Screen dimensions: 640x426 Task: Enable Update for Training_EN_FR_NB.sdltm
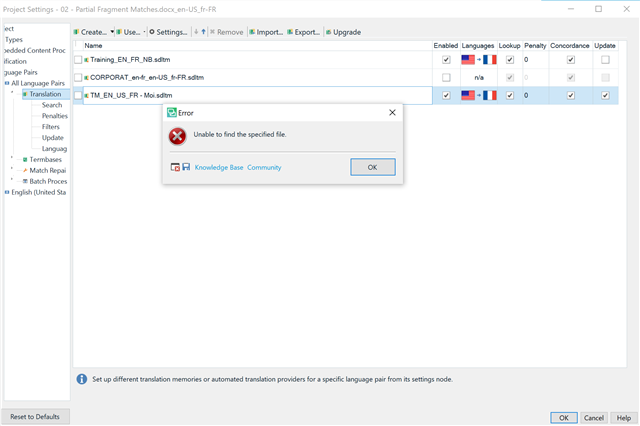coord(605,60)
